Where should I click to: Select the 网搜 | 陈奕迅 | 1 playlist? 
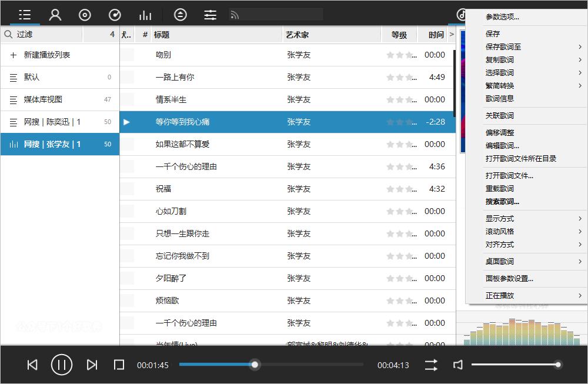pyautogui.click(x=52, y=122)
